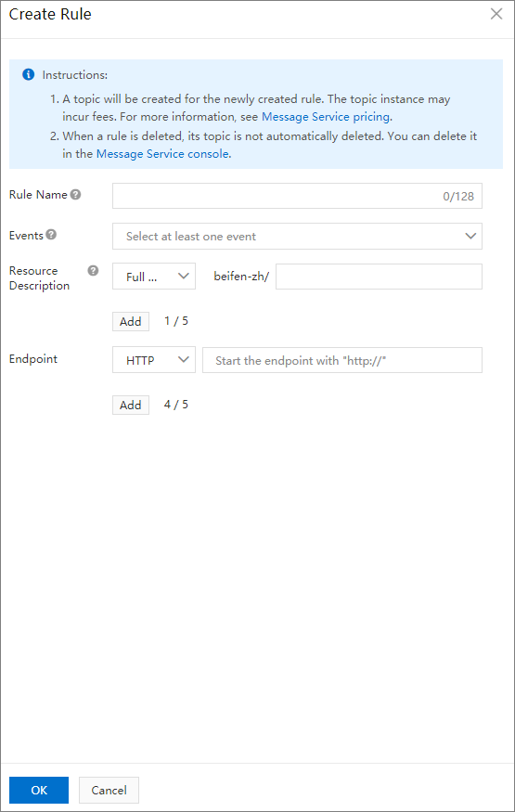
Task: Click the Create Rule dialog title
Action: 50,15
